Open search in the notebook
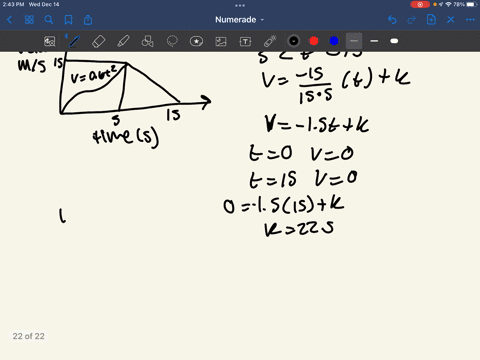This screenshot has height=360, width=480. (x=49, y=20)
